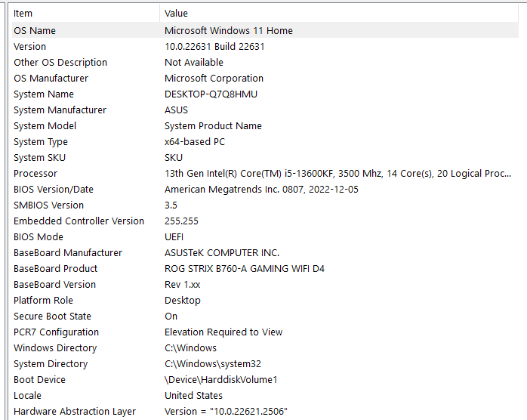Click the 'UEFI' value
Screen dimensions: 527x420
(x=174, y=236)
